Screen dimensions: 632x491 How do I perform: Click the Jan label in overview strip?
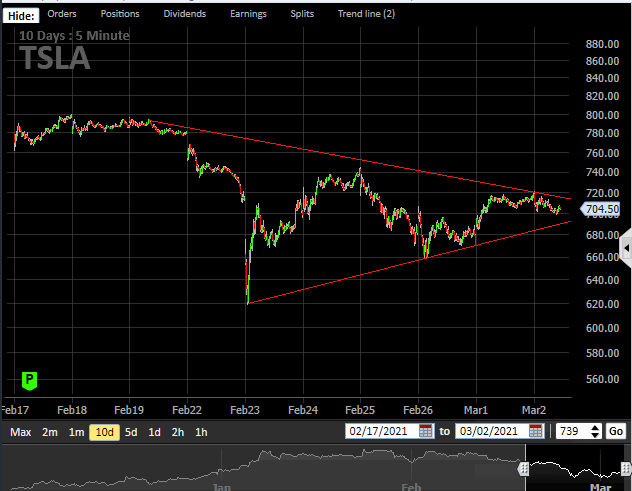point(221,487)
